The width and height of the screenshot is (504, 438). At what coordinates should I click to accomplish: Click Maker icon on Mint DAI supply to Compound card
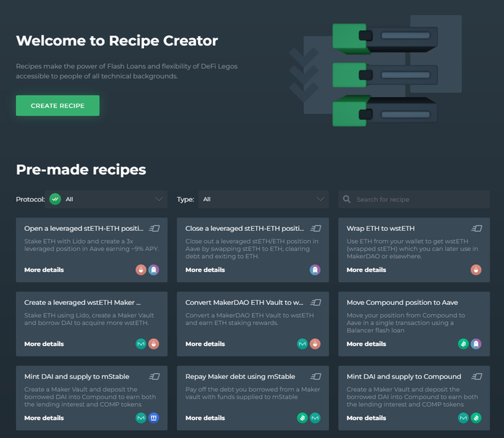[x=463, y=418]
